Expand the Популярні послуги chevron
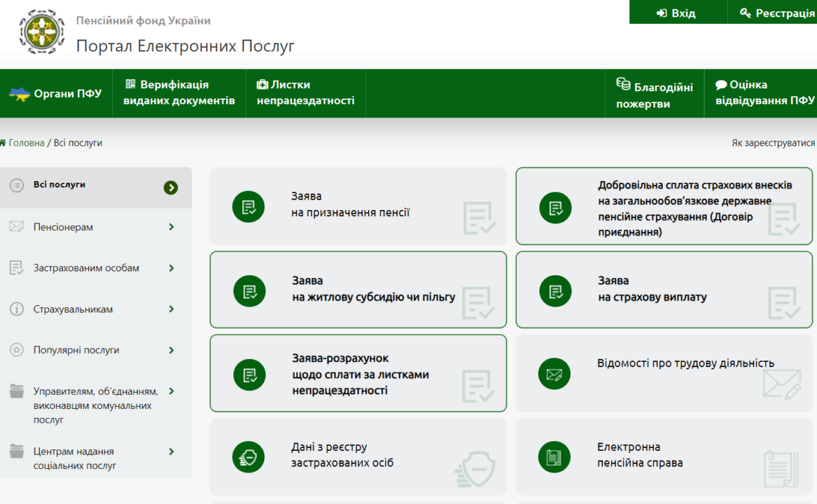Screen dimensions: 817x504 point(172,350)
